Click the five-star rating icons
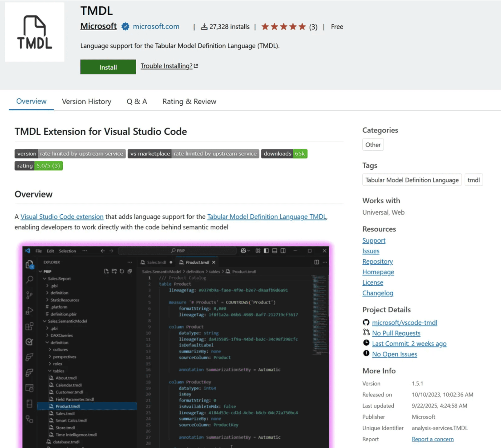Screen dimensions: 501x448 (283, 26)
